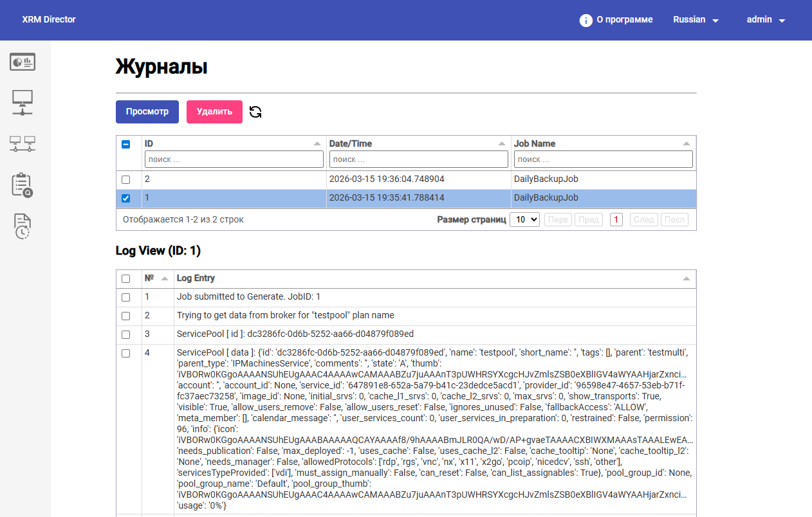This screenshot has width=812, height=517.
Task: Open the scheduled document sidebar icon
Action: 23,226
